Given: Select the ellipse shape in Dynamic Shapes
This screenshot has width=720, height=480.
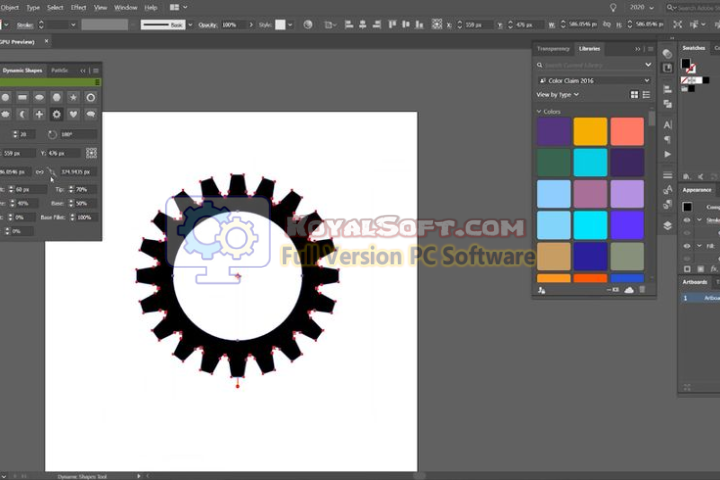Looking at the screenshot, I should [39, 97].
